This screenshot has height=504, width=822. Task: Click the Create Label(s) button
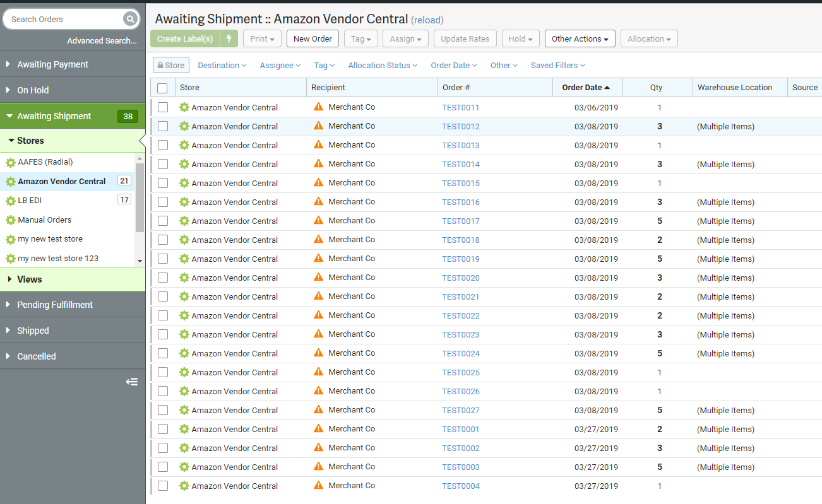185,38
